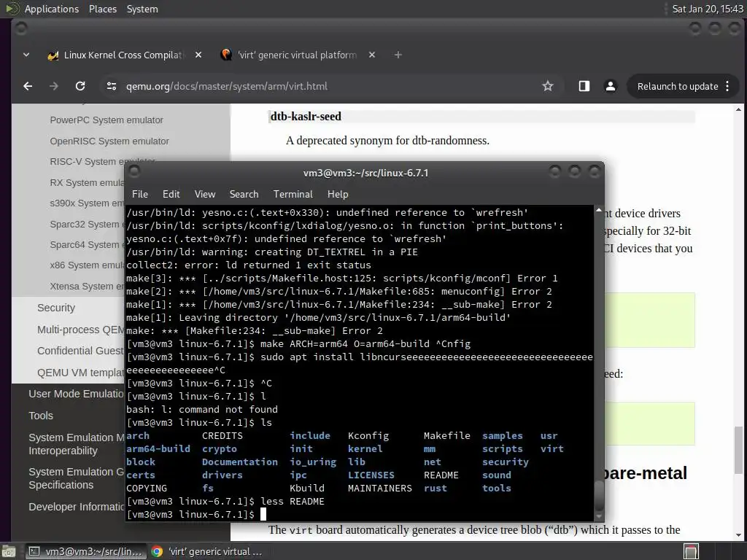Click the terminal title vm3@vm3:~/src/linux-6.7.1
Viewport: 747px width, 560px height.
[x=365, y=173]
